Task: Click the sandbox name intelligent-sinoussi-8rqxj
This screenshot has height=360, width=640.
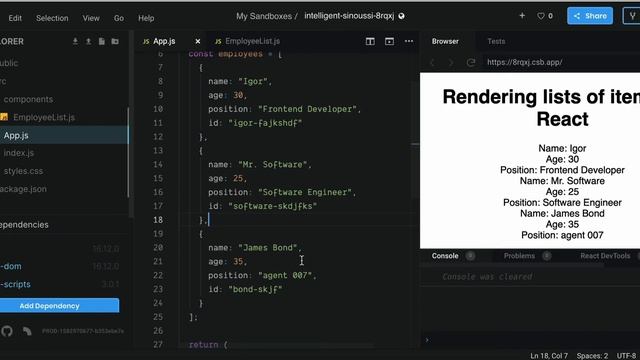Action: [x=349, y=16]
